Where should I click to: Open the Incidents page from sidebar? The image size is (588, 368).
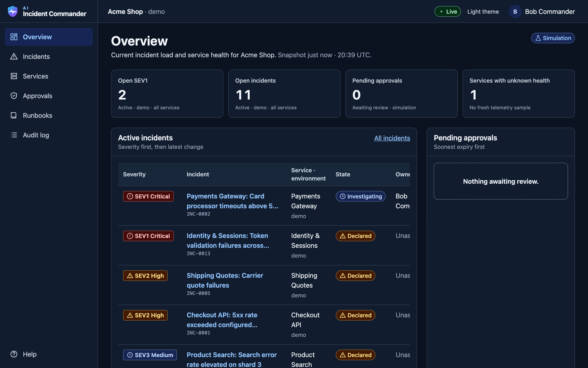tap(49, 56)
